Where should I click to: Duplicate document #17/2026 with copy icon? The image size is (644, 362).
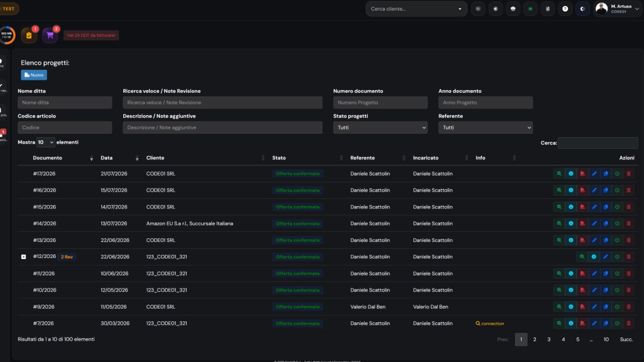tap(606, 173)
